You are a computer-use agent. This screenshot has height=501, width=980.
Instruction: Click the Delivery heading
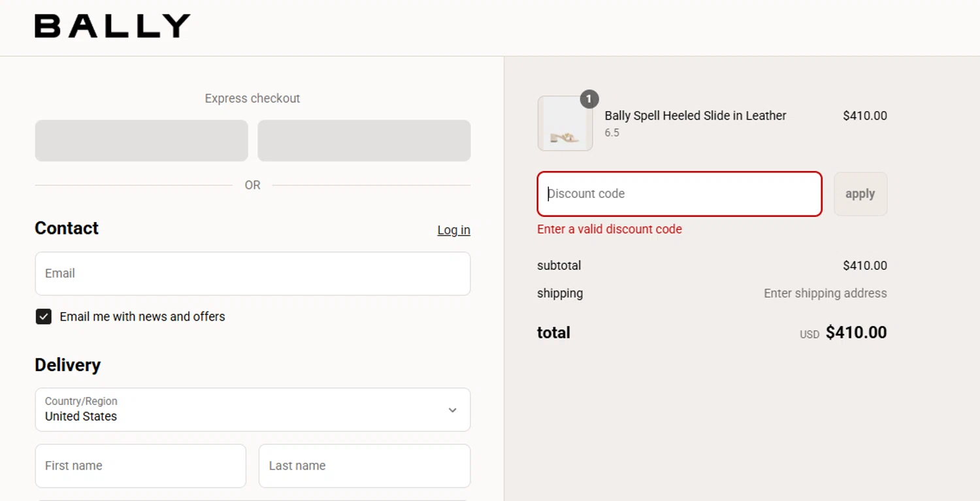point(68,365)
